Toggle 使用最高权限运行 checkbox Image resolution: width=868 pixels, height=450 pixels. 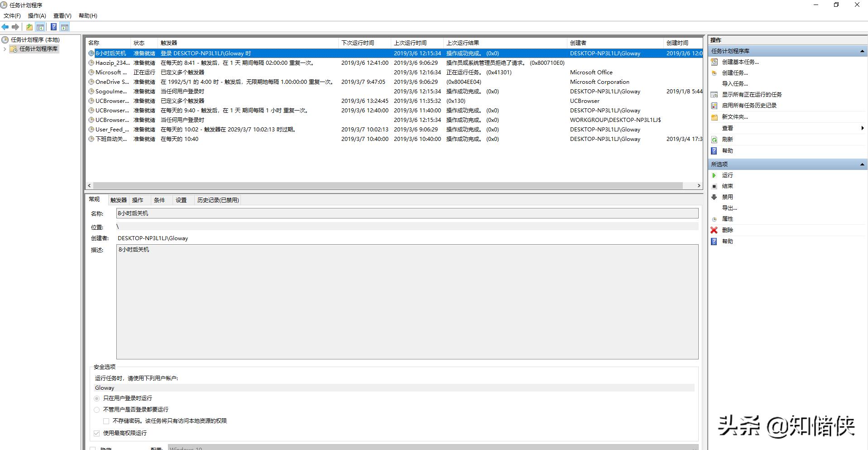(x=97, y=433)
